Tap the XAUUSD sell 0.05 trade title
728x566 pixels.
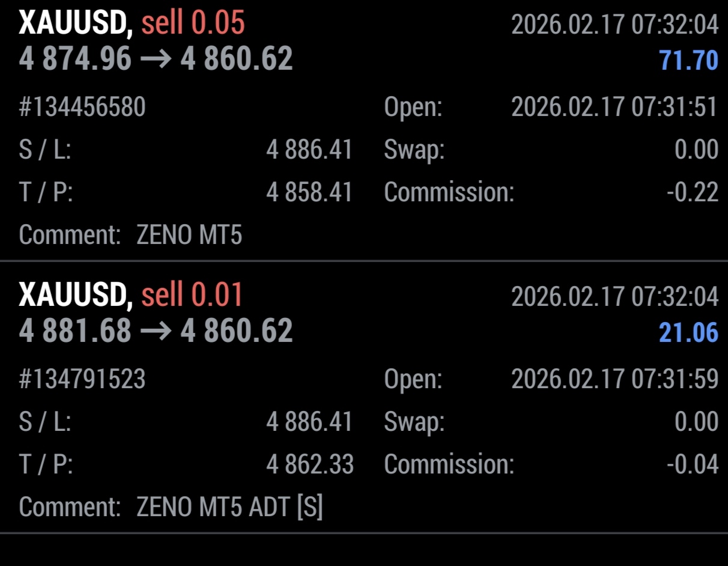132,23
